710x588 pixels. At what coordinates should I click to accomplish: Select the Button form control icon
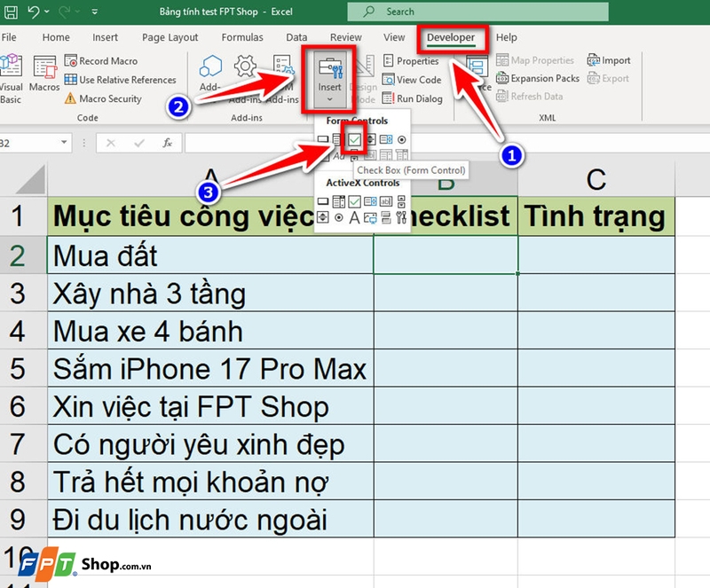point(324,139)
